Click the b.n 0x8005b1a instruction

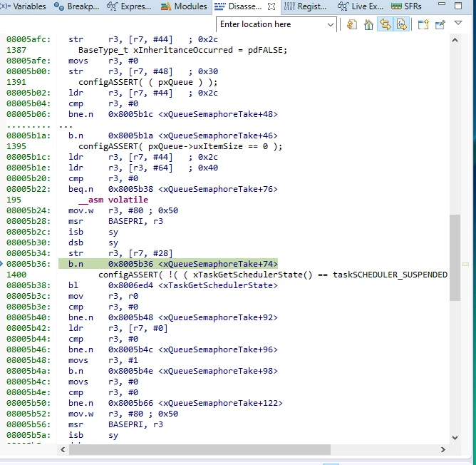tap(172, 136)
